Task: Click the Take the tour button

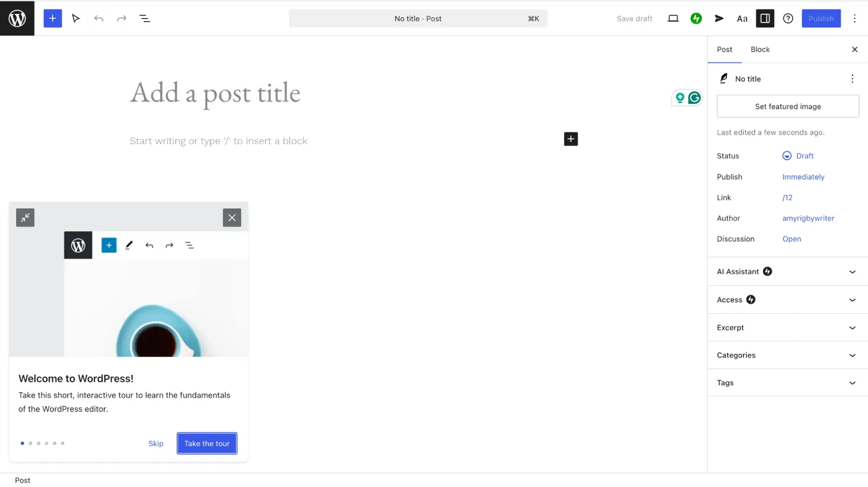Action: [206, 444]
